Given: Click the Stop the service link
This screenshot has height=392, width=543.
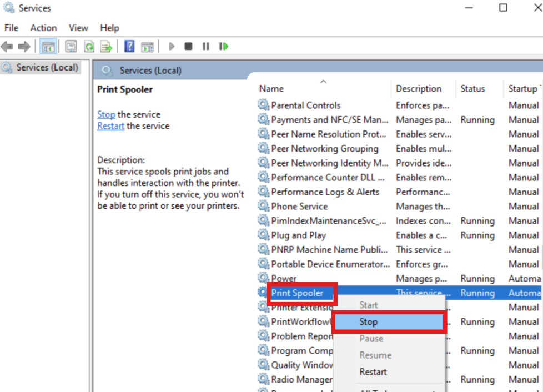Looking at the screenshot, I should point(106,114).
